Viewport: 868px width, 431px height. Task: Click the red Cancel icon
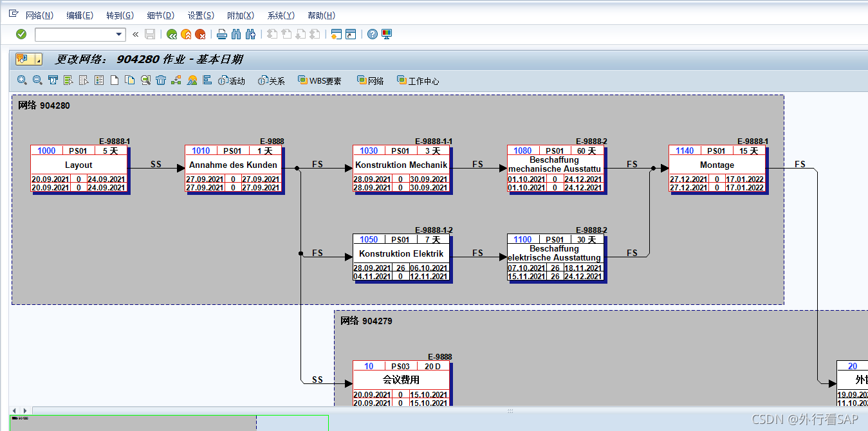[x=201, y=34]
